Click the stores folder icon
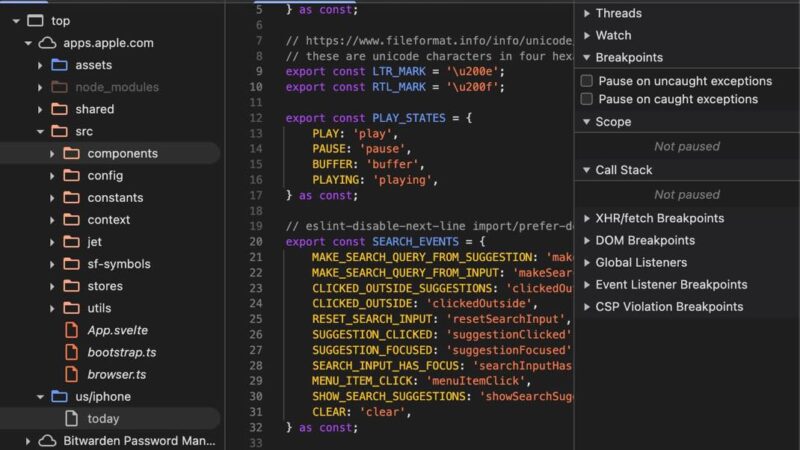 tap(71, 286)
